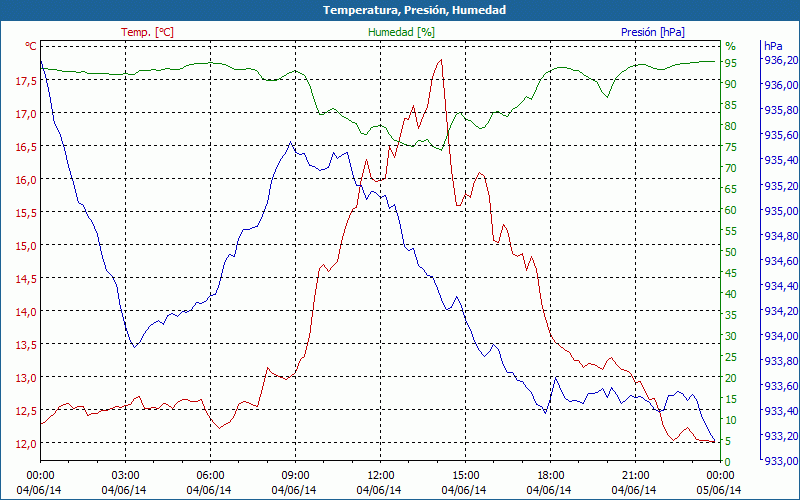Click the '933,60' pressure axis value

click(780, 386)
